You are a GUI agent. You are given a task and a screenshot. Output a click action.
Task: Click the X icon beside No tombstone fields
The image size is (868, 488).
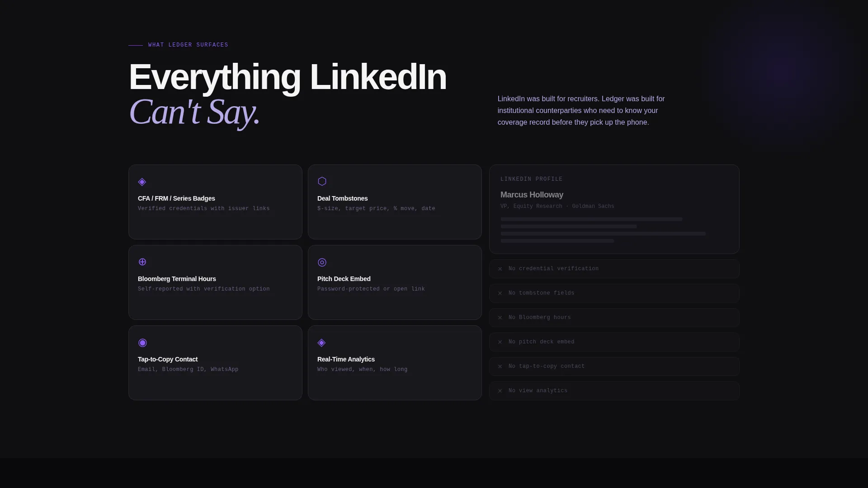[x=500, y=293]
